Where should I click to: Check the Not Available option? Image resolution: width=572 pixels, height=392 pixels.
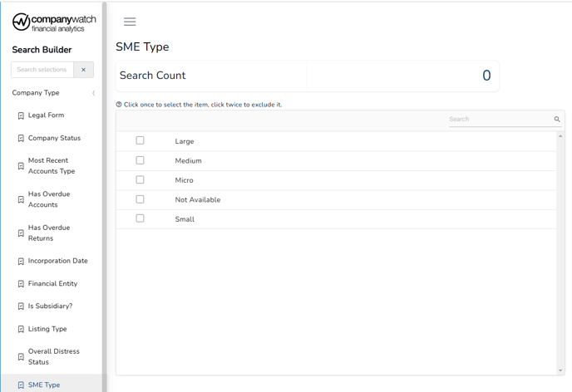pos(140,199)
